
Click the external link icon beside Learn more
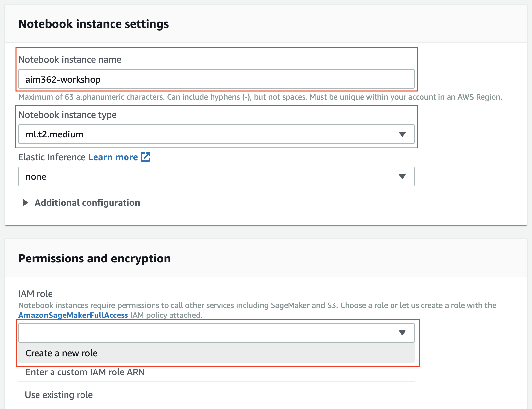pyautogui.click(x=145, y=157)
